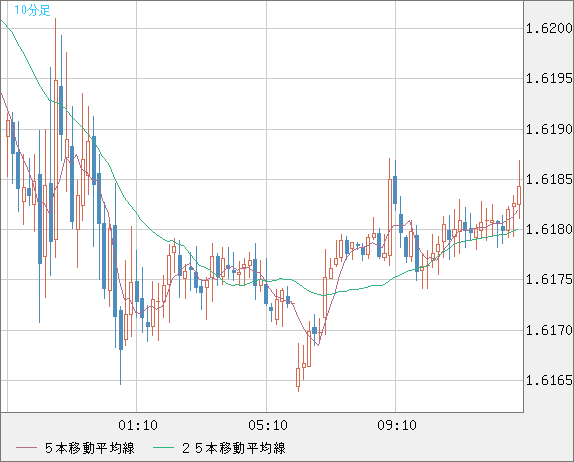574x462 pixels.
Task: Click the 1.6200 price axis label
Action: pos(549,28)
